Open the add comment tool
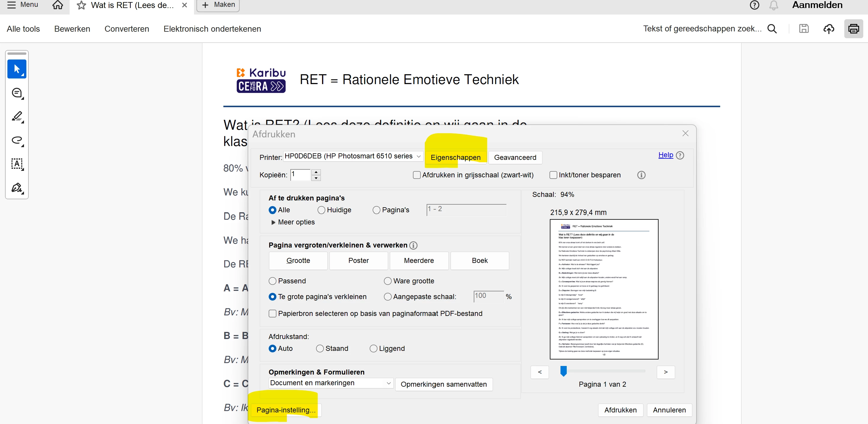Screen dimensions: 868x424 tap(17, 93)
